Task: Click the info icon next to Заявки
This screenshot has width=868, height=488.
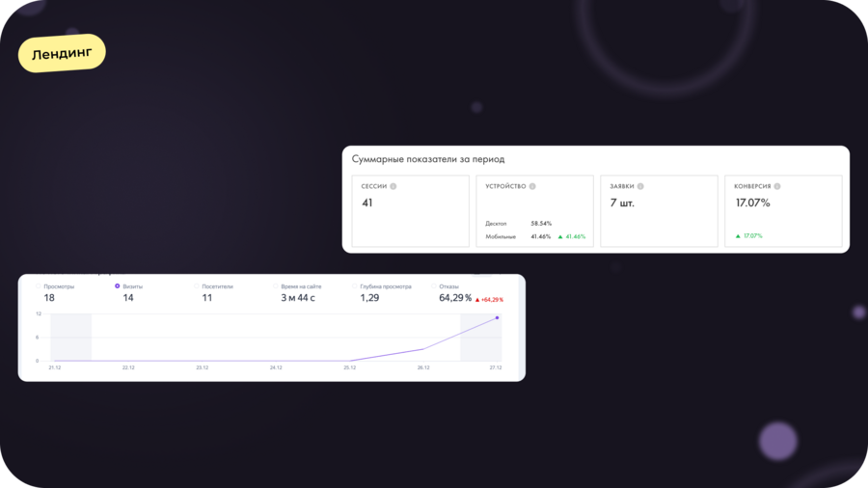Action: point(640,186)
